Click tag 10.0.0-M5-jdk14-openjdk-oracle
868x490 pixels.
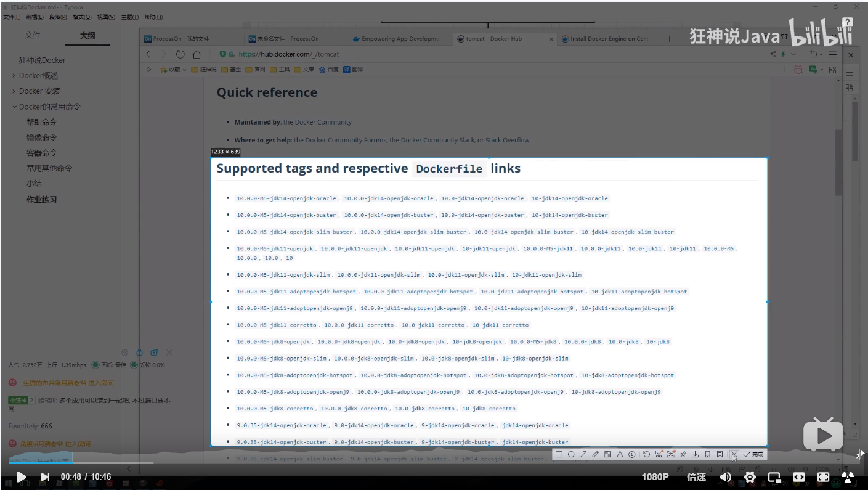click(286, 198)
